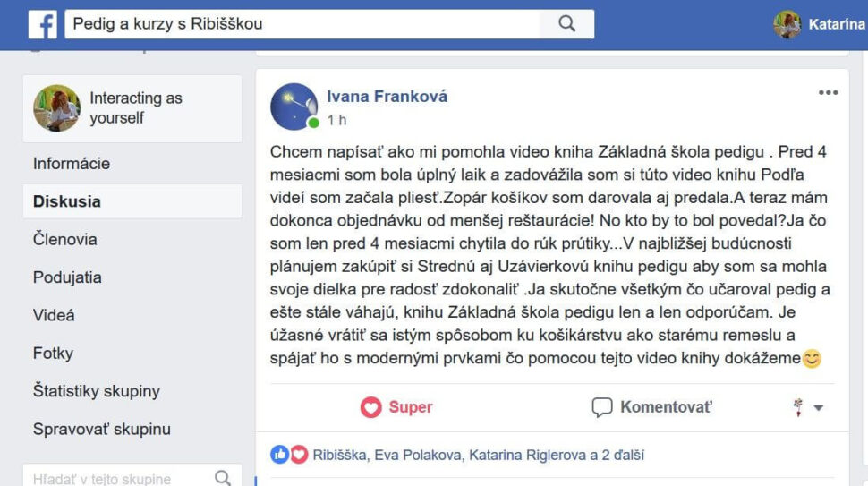Expand the comment-as identity dropdown arrow

[819, 408]
